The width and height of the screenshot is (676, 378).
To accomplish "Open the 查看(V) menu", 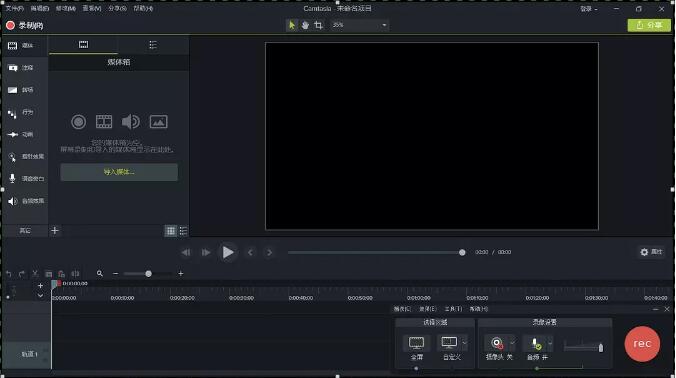I will tap(91, 9).
